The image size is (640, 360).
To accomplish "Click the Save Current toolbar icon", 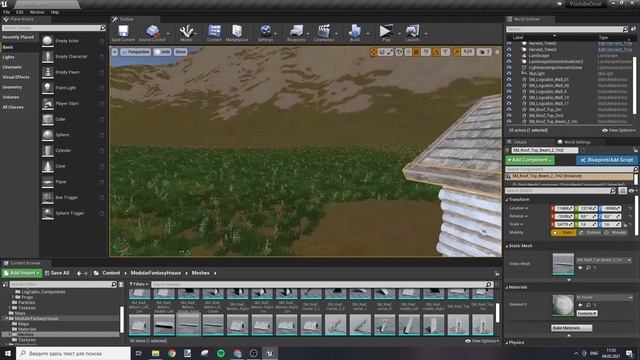I will [123, 33].
